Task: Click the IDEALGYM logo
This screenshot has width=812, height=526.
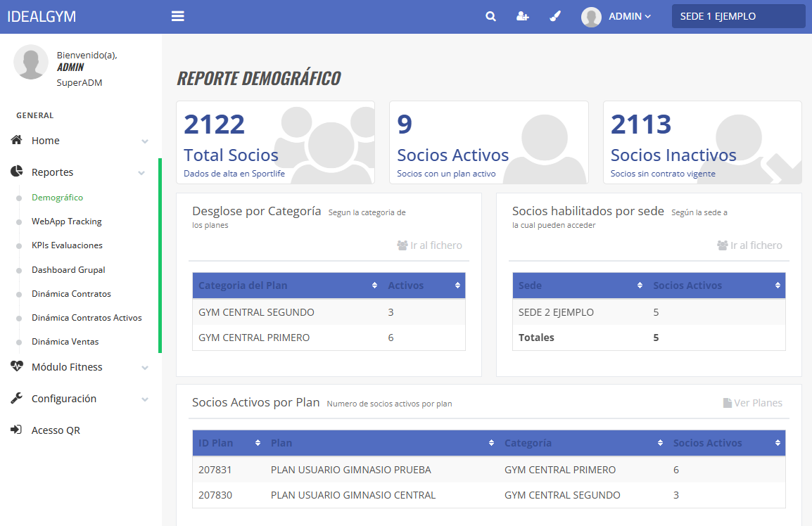Action: click(x=42, y=17)
